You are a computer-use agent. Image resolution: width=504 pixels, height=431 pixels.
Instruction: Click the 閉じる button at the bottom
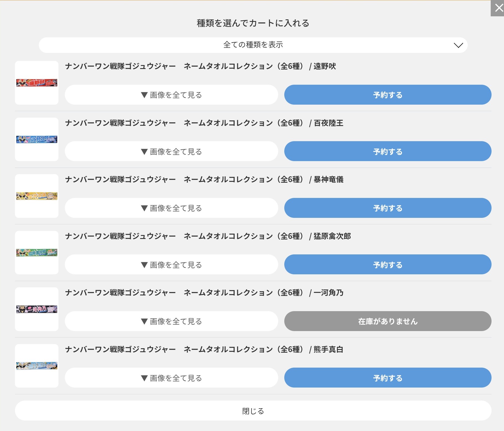(x=253, y=411)
